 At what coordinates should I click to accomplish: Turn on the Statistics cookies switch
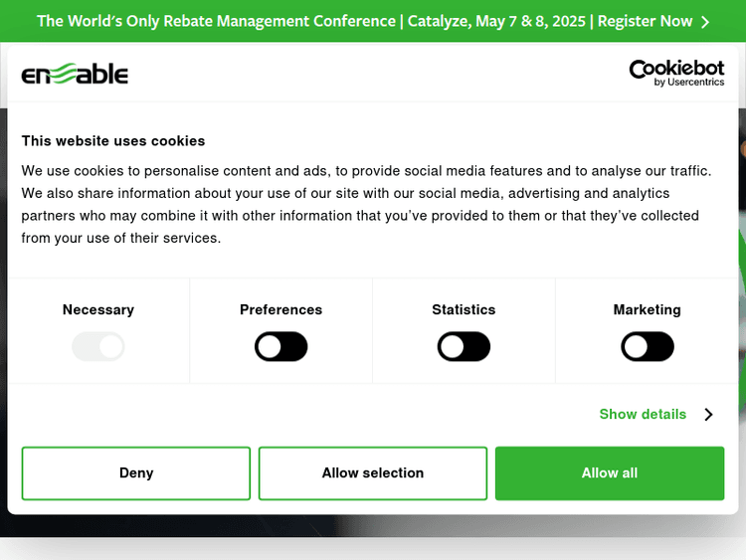[464, 347]
